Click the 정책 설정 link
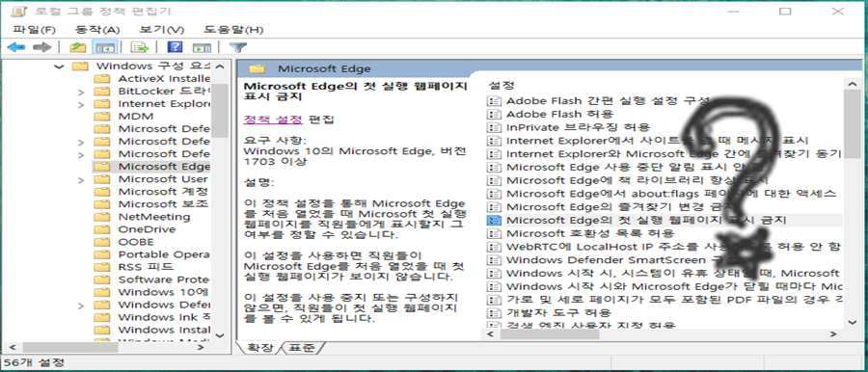The width and height of the screenshot is (868, 372). click(273, 119)
